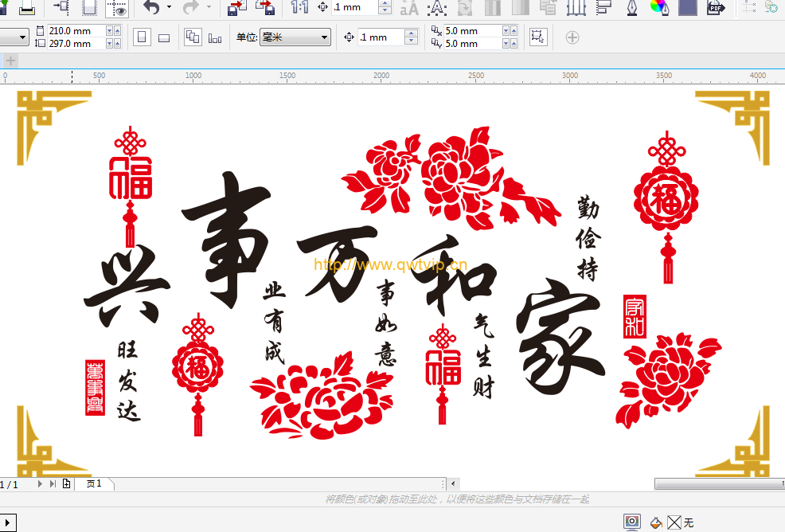
Task: Click the Undo arrow
Action: click(x=152, y=7)
